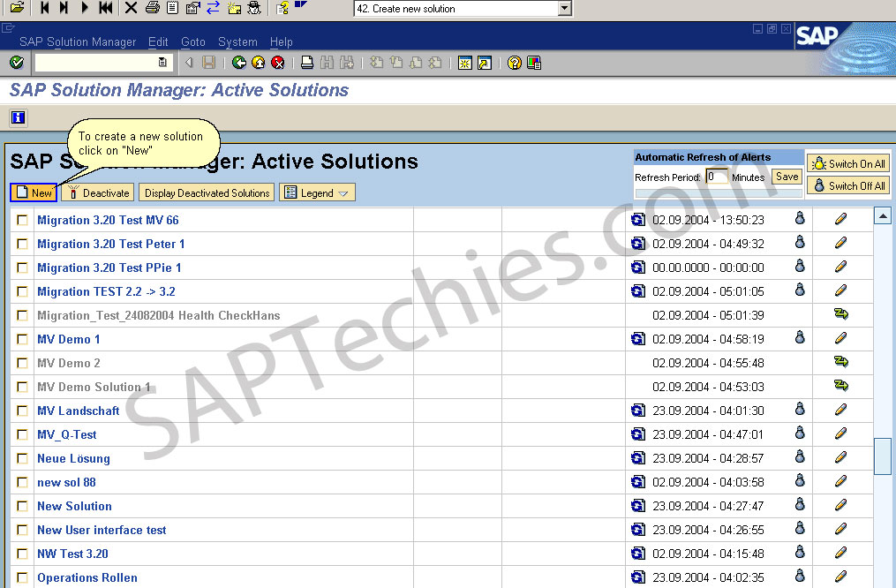
Task: Click the refresh icon in the Migration 3.20 Test MV 66 row
Action: click(x=638, y=220)
